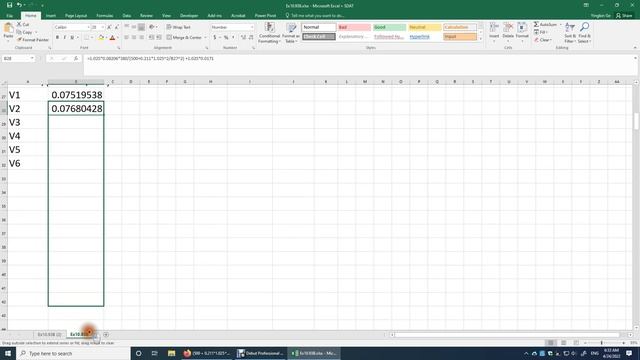
Task: Click the Fill Color bucket swatch
Action: (101, 38)
